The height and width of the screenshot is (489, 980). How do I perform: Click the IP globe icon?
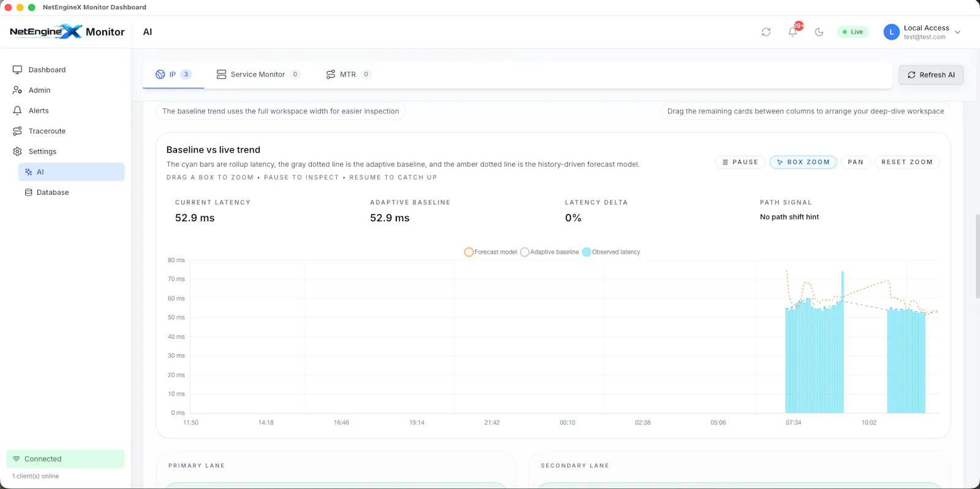[x=160, y=74]
